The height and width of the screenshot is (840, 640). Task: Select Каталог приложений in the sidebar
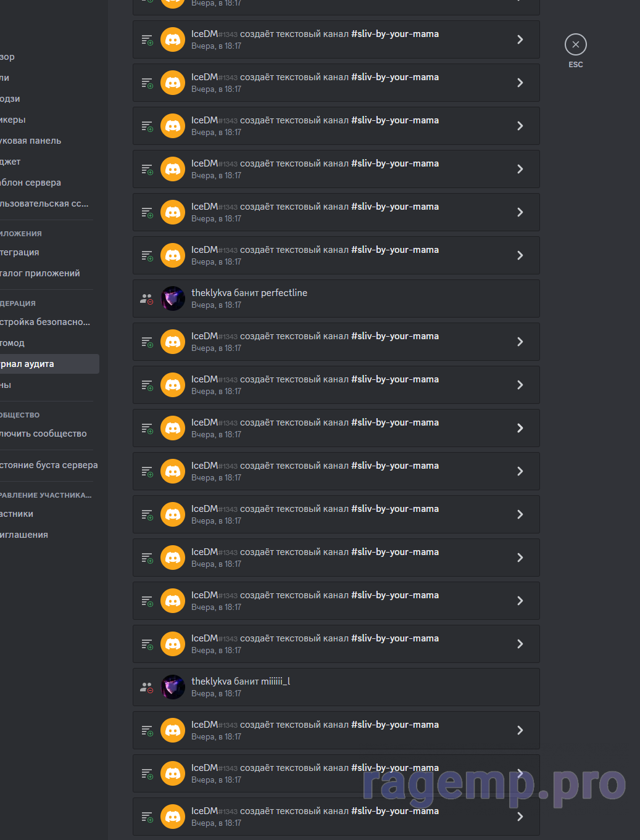tap(40, 273)
